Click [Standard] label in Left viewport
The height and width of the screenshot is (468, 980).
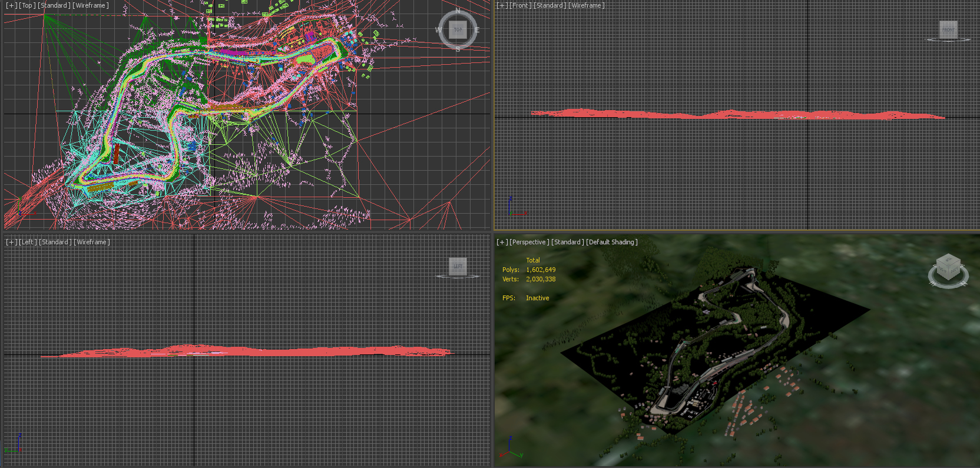(55, 242)
